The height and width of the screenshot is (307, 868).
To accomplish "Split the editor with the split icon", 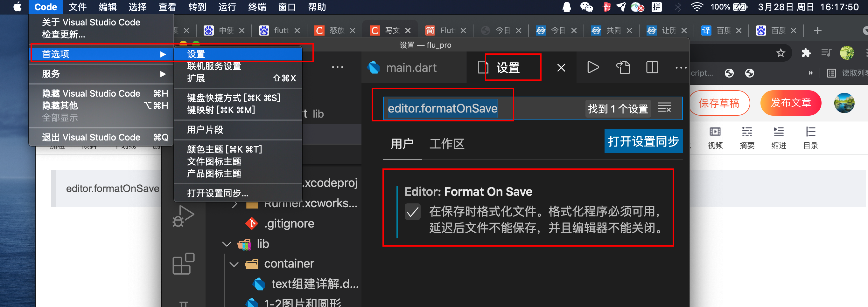I will pos(652,67).
